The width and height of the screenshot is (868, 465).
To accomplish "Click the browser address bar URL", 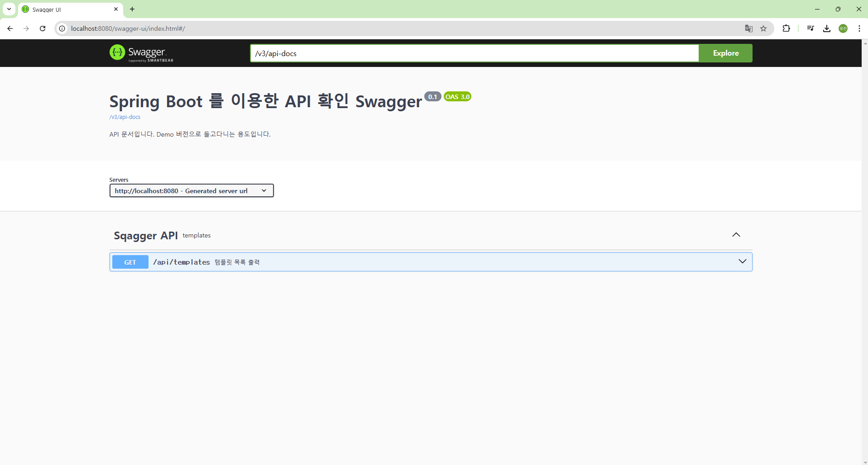I will click(128, 28).
